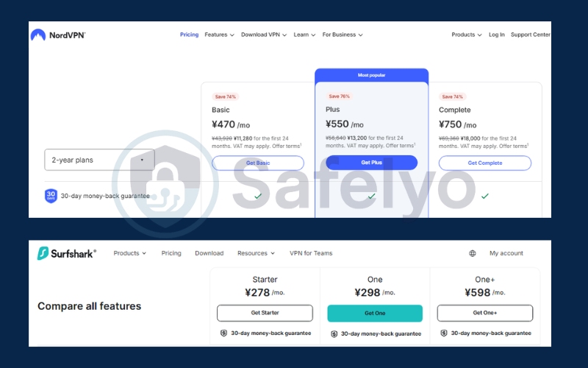Screen dimensions: 588x368
Task: Click the ¥298 /mo. One price
Action: click(375, 292)
